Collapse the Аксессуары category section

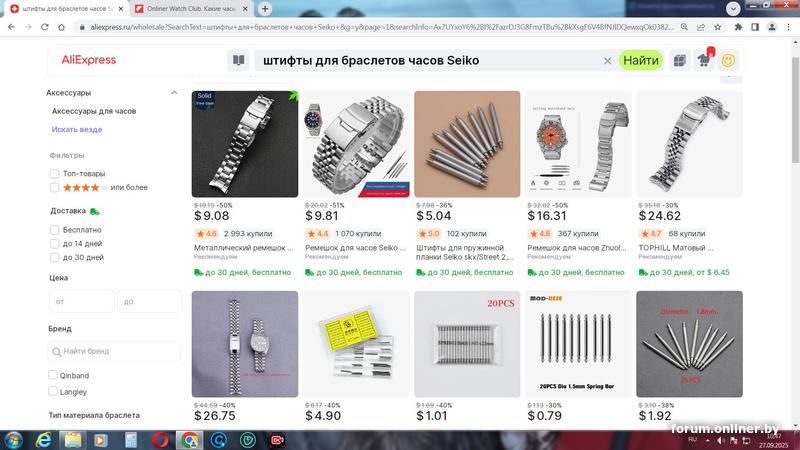(x=174, y=93)
